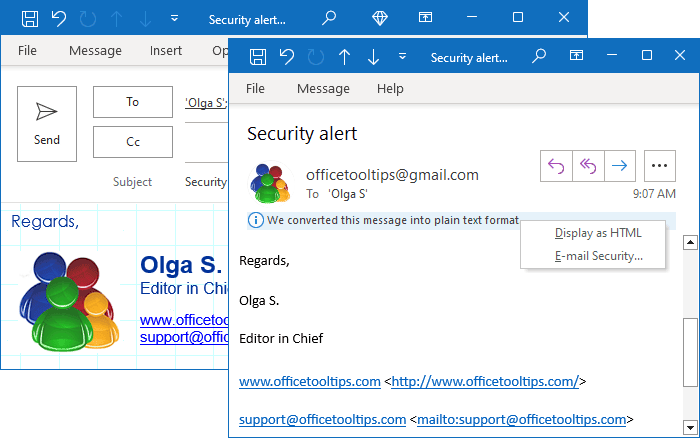The image size is (700, 438).
Task: Open the quick access dropdown in the compose window
Action: 175,18
